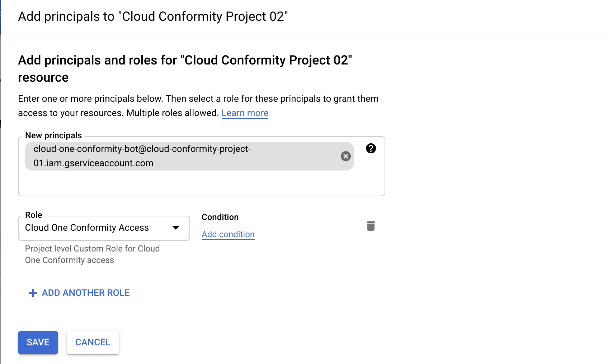Image resolution: width=607 pixels, height=364 pixels.
Task: Click the help icon beside New principals
Action: [x=371, y=148]
